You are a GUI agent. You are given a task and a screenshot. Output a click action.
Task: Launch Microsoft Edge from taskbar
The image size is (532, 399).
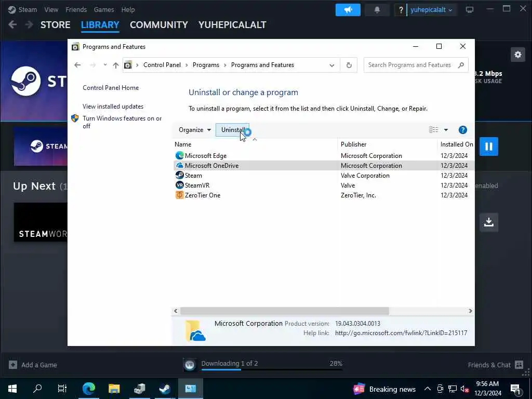[88, 389]
